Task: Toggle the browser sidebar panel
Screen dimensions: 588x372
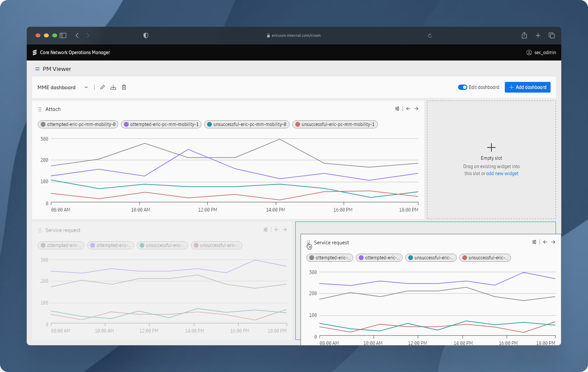Action: coord(63,35)
